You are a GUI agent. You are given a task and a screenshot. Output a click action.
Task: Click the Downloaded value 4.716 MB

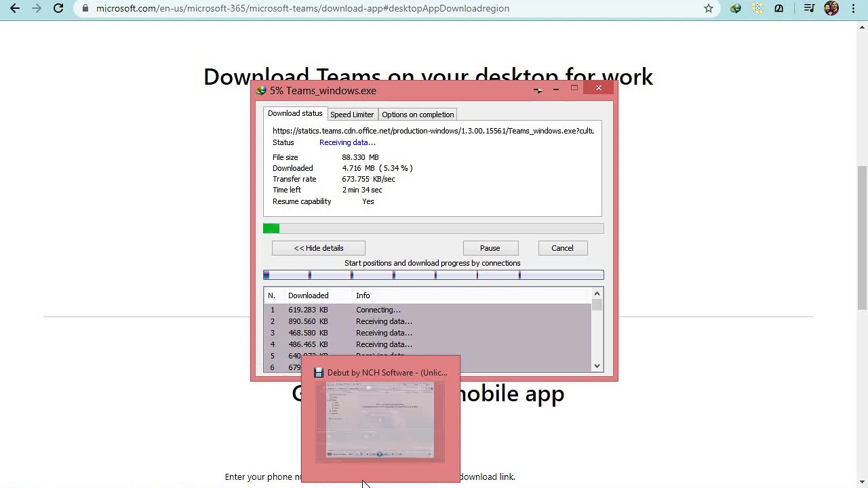point(377,168)
